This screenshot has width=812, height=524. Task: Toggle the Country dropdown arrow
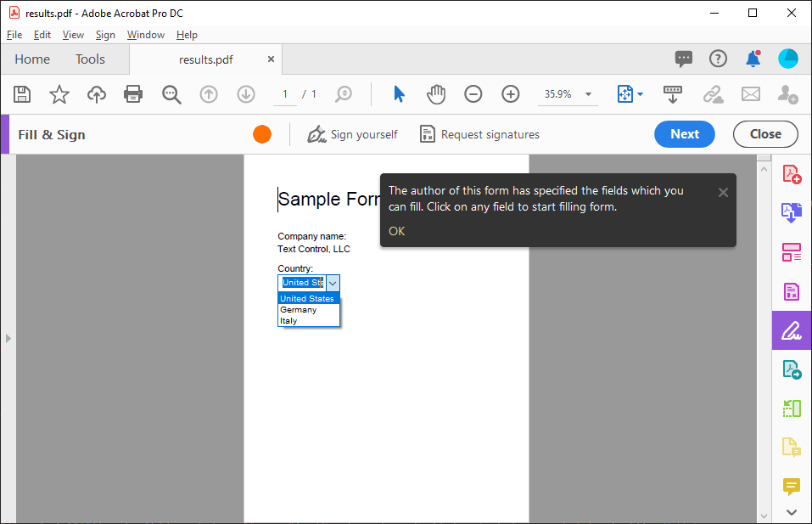point(333,283)
